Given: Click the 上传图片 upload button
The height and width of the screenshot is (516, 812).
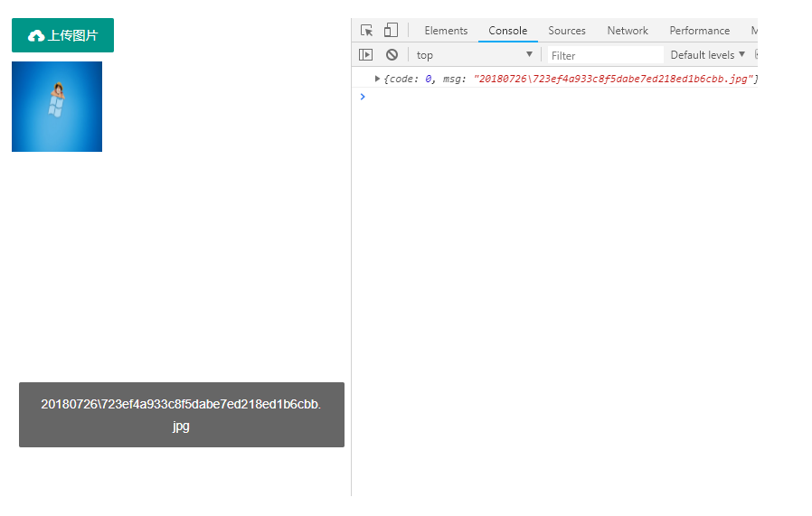Looking at the screenshot, I should pyautogui.click(x=62, y=35).
